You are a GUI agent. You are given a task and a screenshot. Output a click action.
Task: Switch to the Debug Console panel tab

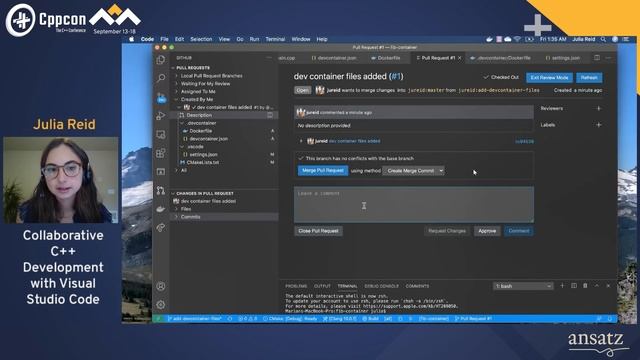pyautogui.click(x=381, y=286)
